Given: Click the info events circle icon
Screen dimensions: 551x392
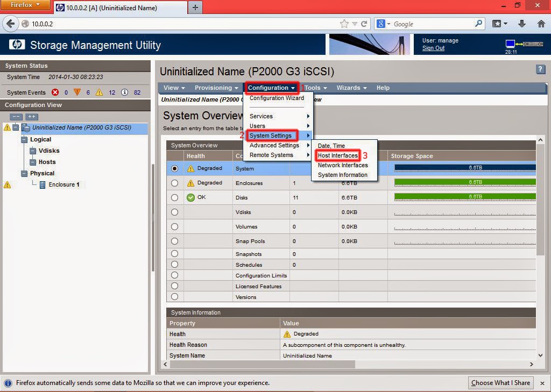Looking at the screenshot, I should pyautogui.click(x=125, y=92).
